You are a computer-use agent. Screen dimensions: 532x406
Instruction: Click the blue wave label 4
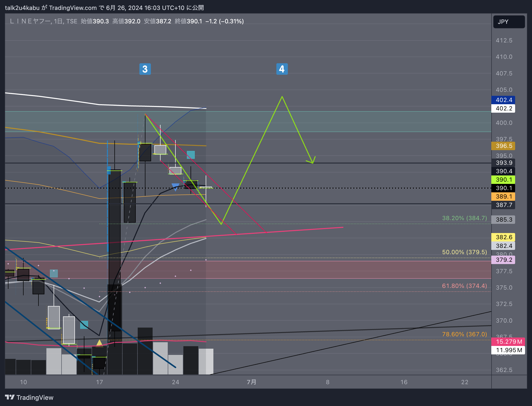282,69
